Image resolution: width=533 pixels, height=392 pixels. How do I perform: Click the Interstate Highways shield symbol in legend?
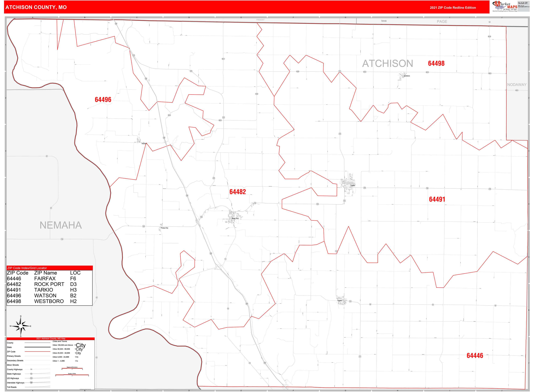click(31, 383)
